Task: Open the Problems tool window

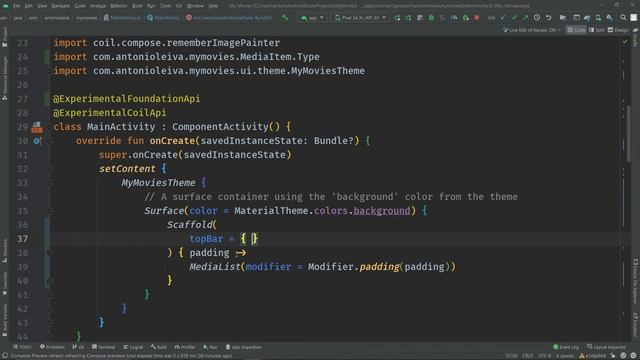Action: (x=52, y=347)
